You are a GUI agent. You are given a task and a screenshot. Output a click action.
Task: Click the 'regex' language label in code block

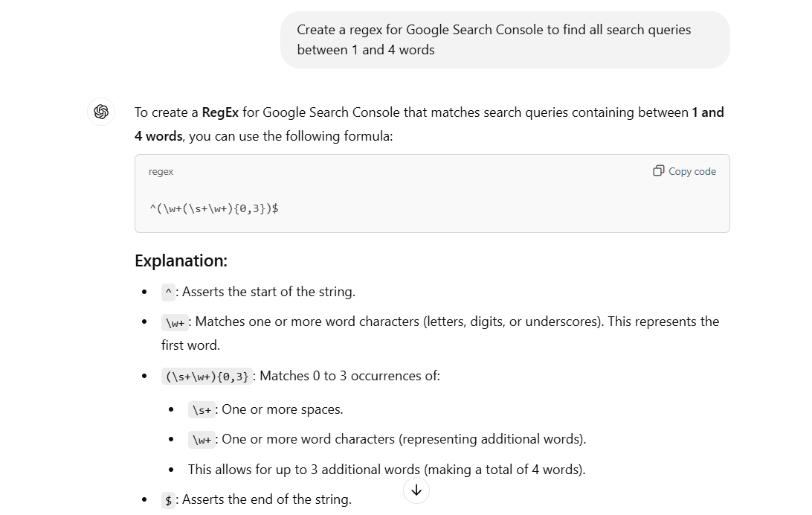point(161,171)
